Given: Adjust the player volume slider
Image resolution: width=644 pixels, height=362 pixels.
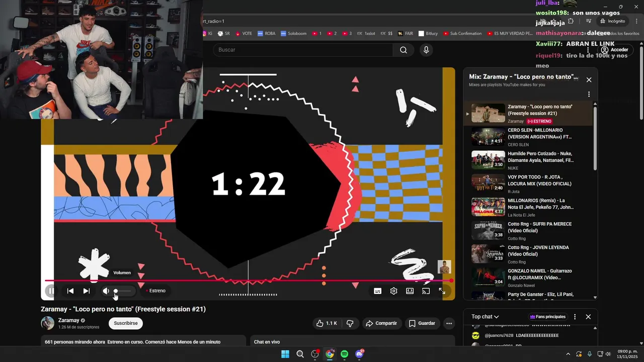Looking at the screenshot, I should pos(123,291).
